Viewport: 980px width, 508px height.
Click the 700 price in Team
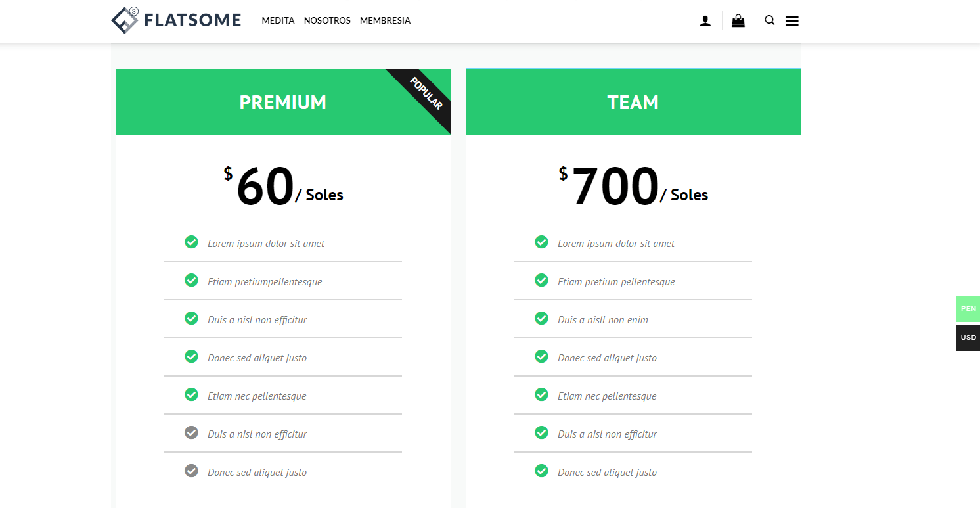click(x=615, y=187)
